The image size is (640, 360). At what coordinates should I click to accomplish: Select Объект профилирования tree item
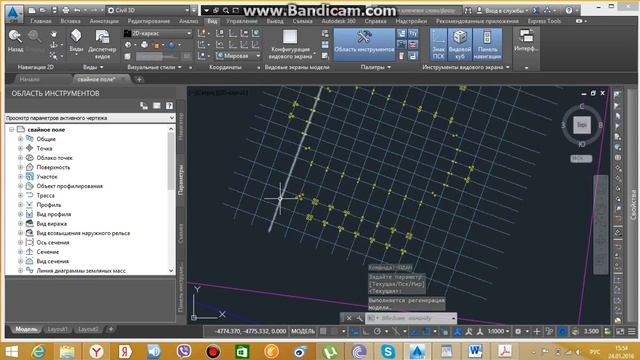click(x=70, y=186)
